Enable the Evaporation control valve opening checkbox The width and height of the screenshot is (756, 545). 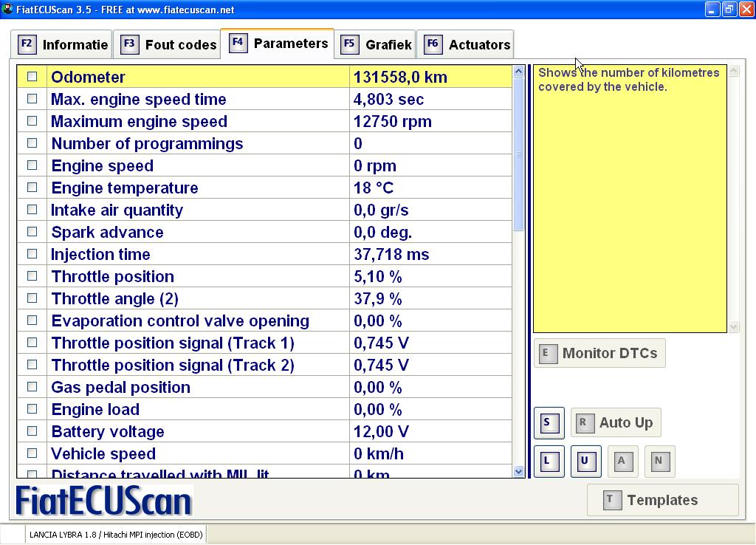(x=32, y=321)
